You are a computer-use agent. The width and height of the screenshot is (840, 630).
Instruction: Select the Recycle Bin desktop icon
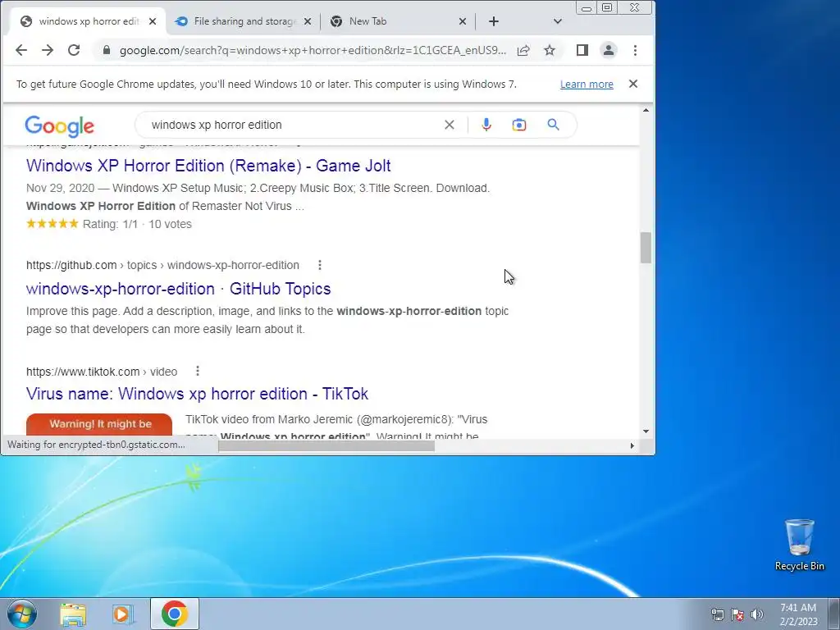pyautogui.click(x=799, y=545)
